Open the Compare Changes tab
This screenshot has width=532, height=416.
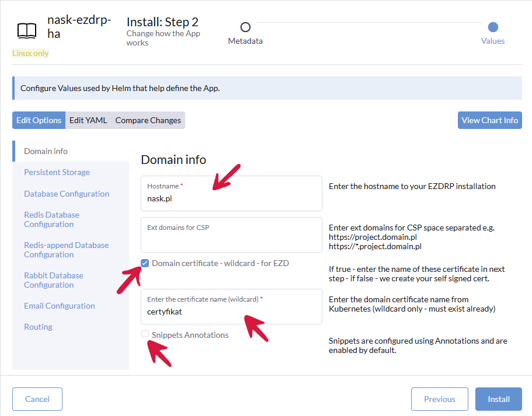[x=148, y=120]
